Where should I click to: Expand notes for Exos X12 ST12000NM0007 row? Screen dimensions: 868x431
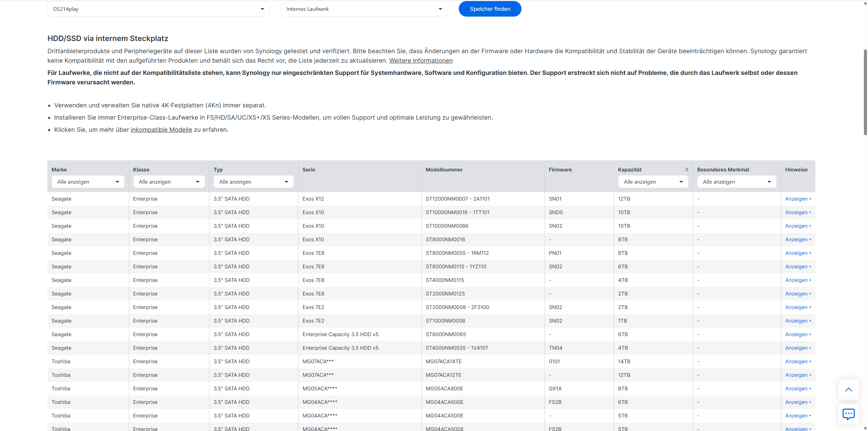pos(798,199)
